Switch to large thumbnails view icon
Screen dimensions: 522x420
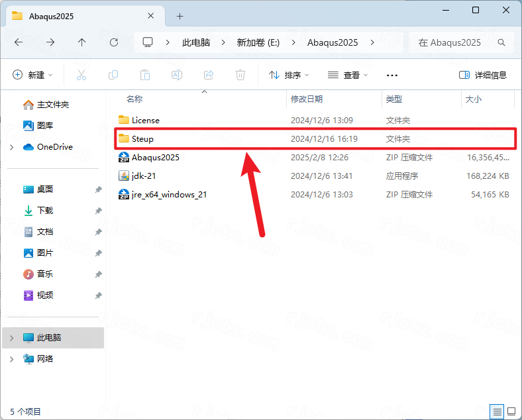click(x=511, y=411)
